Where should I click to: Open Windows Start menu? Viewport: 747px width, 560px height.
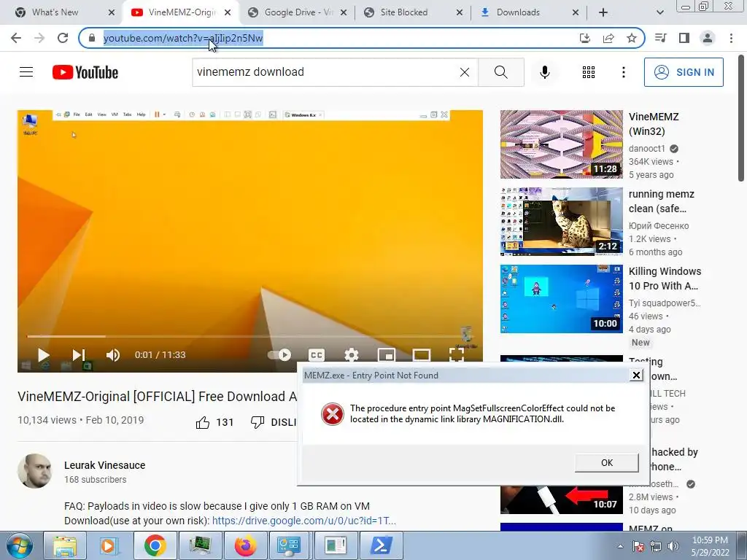20,545
